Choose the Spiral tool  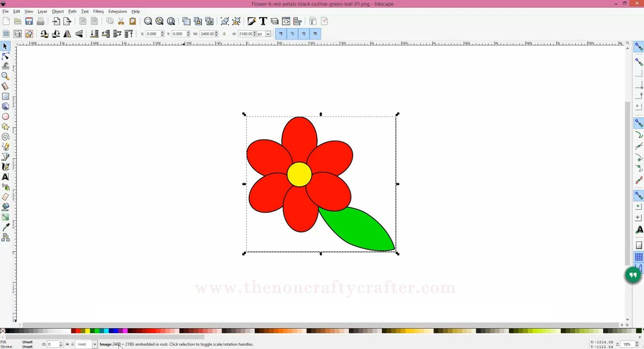[6, 137]
